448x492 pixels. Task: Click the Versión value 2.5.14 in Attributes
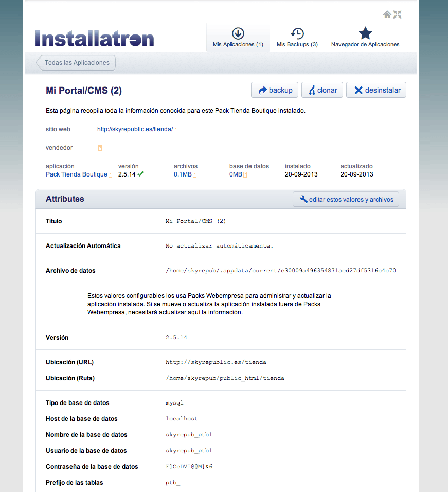click(x=176, y=337)
